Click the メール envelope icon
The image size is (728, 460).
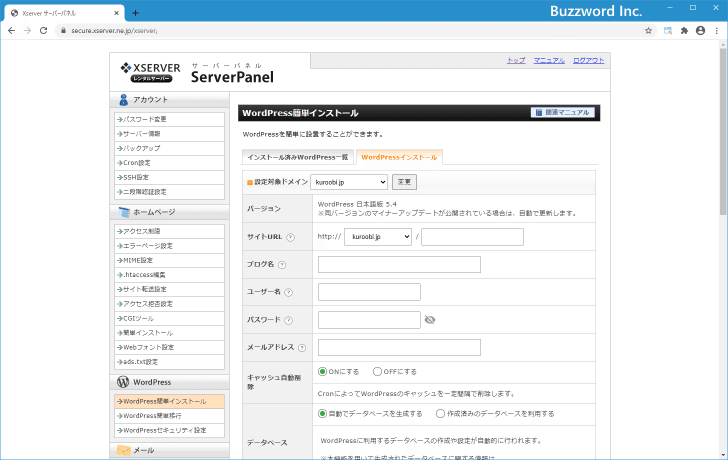click(124, 450)
